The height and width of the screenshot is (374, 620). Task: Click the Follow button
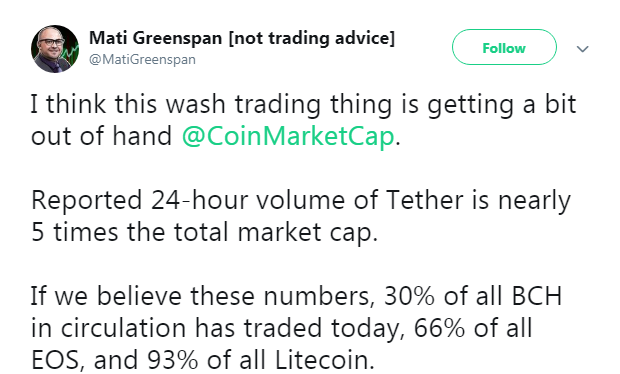504,47
